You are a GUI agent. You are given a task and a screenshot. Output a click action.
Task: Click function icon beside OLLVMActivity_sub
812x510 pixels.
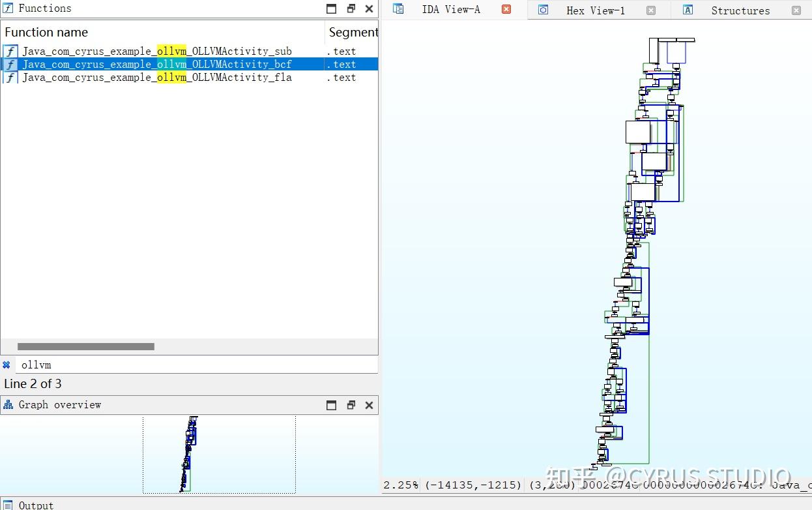pos(10,52)
